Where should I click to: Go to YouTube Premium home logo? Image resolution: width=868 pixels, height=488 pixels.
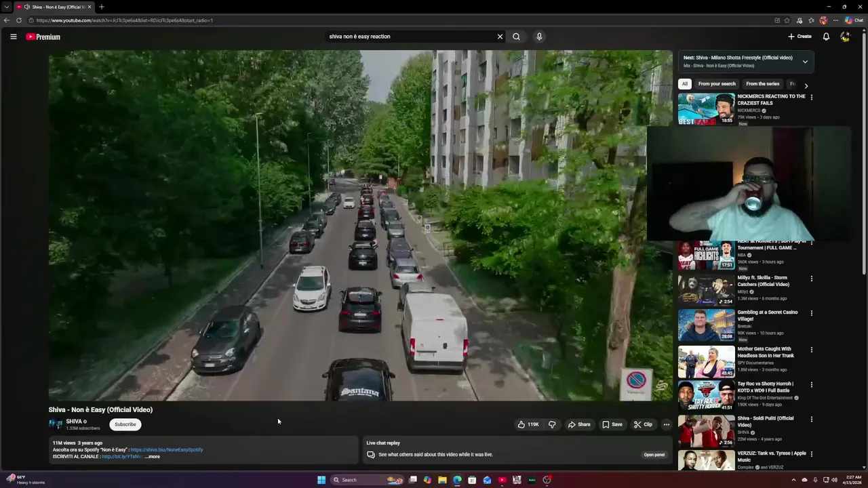coord(43,37)
